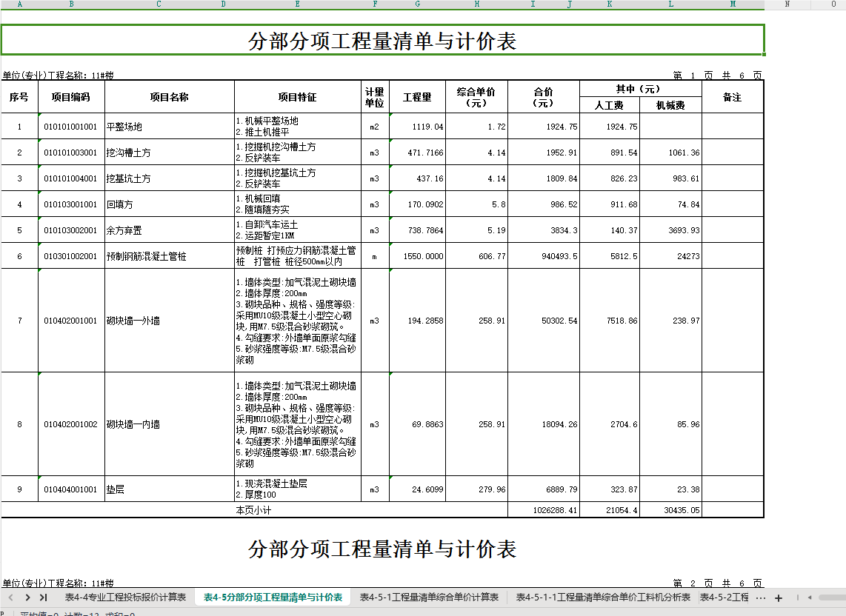Viewport: 846px width, 616px height.
Task: Select the 砌块墙—外墙 cell
Action: click(x=170, y=321)
